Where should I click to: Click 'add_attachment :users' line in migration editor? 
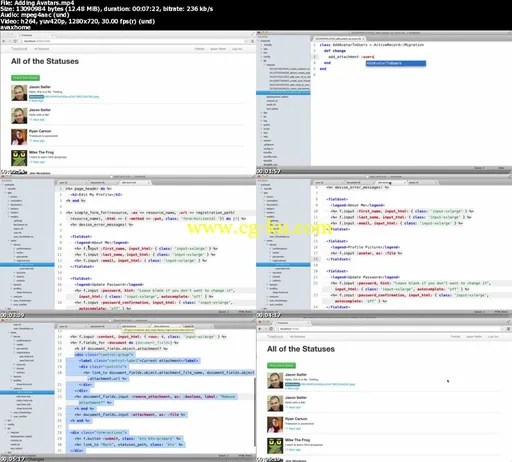pyautogui.click(x=351, y=57)
